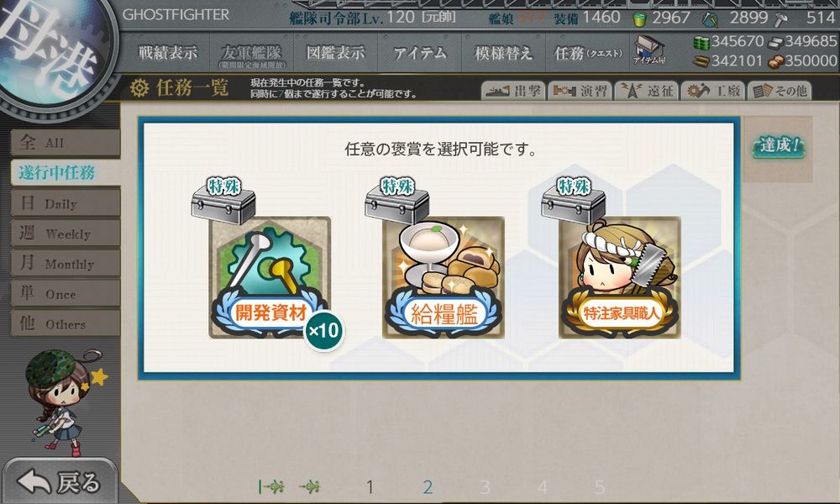The width and height of the screenshot is (840, 504).
Task: Open the アイテム屋 shop icon
Action: (648, 50)
